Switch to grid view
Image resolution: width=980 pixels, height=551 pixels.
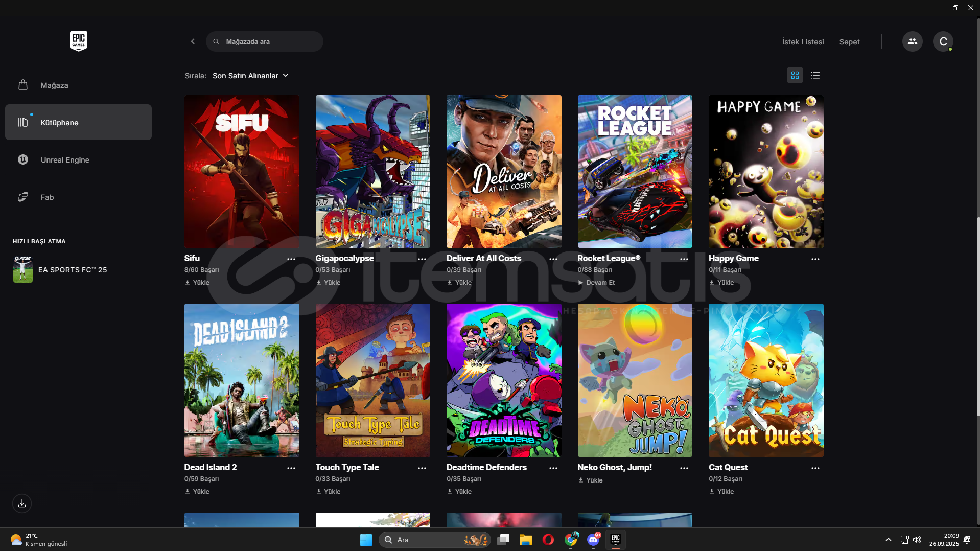(795, 75)
